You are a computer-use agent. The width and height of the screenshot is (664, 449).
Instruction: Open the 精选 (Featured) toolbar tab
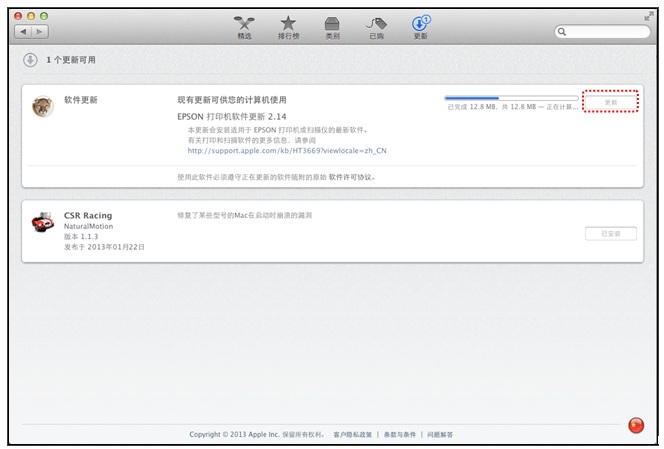coord(244,28)
